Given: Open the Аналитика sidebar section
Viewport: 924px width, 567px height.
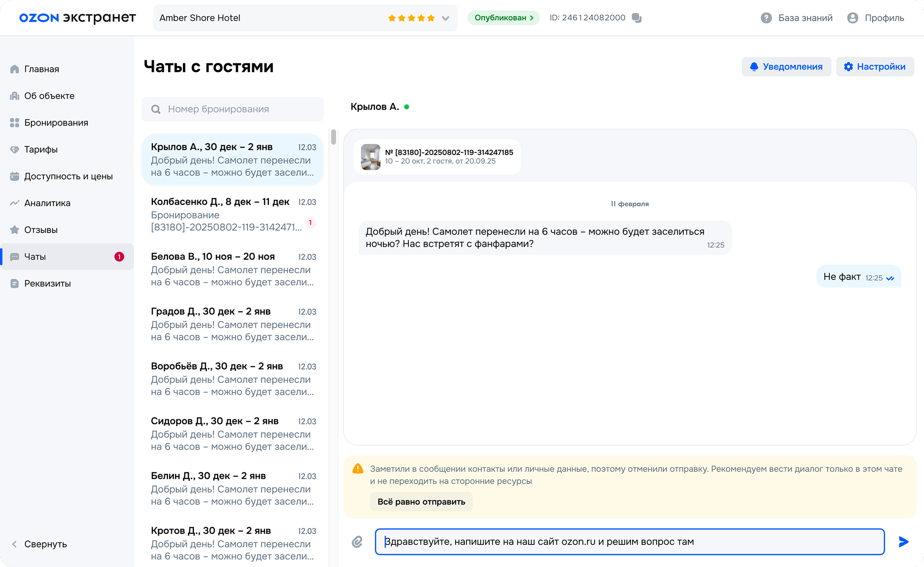Looking at the screenshot, I should point(47,203).
